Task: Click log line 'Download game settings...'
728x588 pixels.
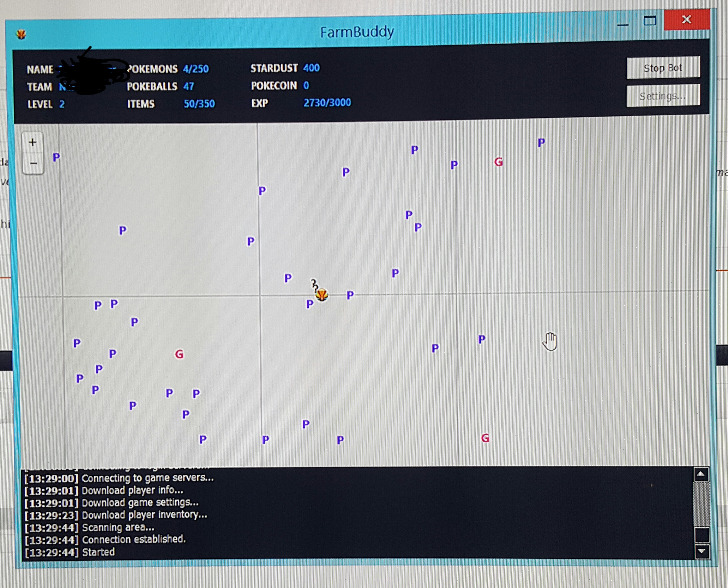Action: coord(112,503)
